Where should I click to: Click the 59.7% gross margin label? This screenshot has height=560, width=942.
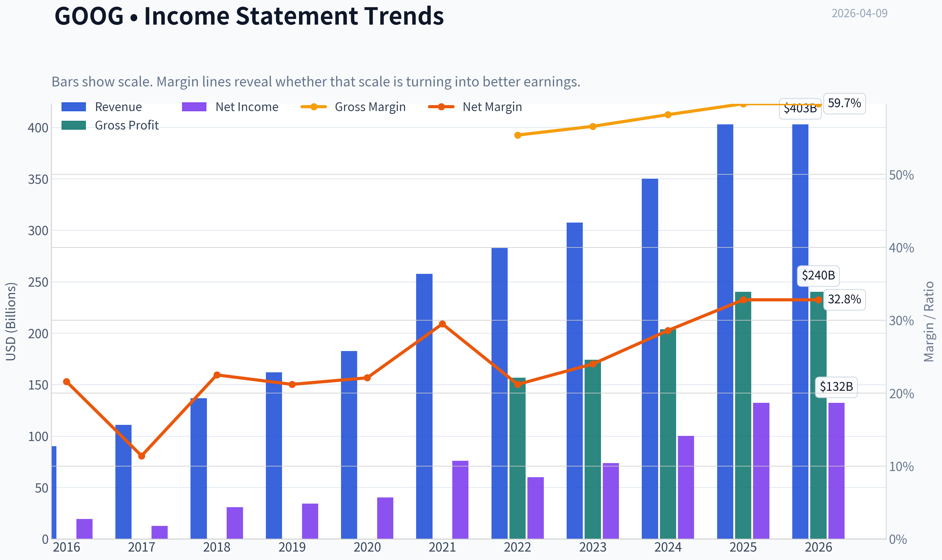click(x=844, y=103)
